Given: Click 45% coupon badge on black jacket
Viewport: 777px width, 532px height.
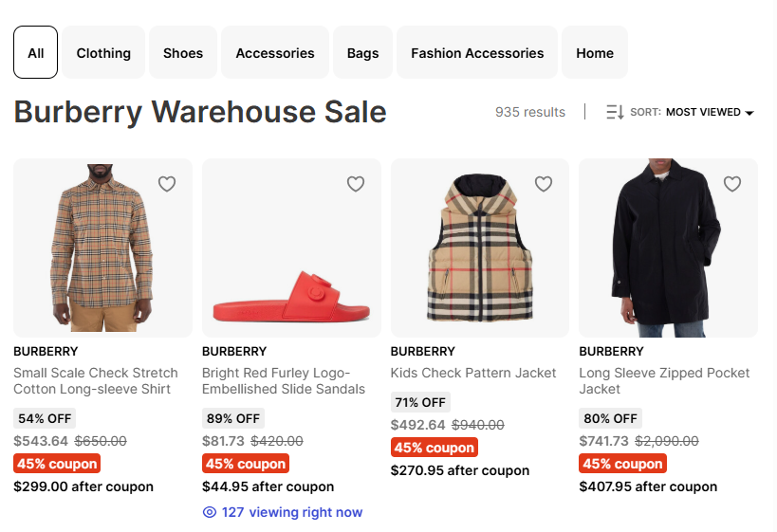Looking at the screenshot, I should tap(622, 464).
